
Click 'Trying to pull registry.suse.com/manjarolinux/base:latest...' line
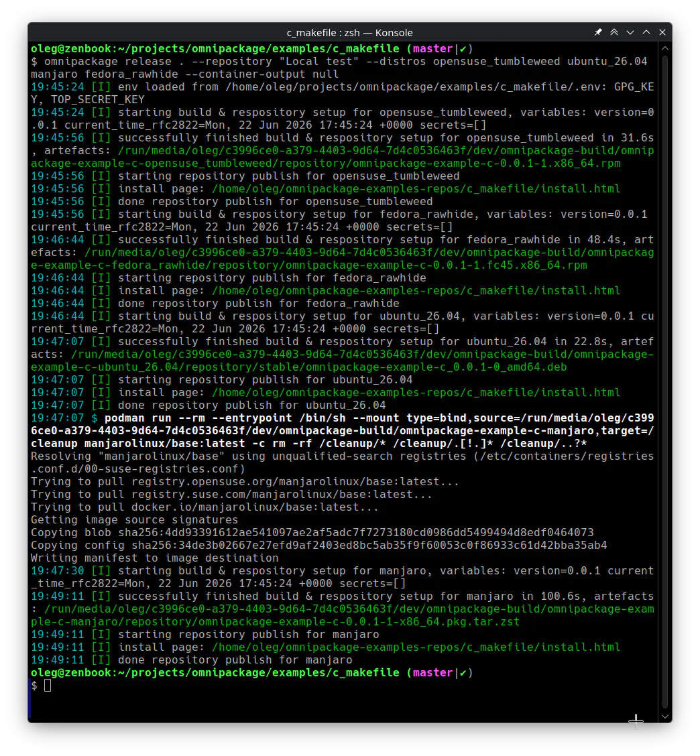231,494
